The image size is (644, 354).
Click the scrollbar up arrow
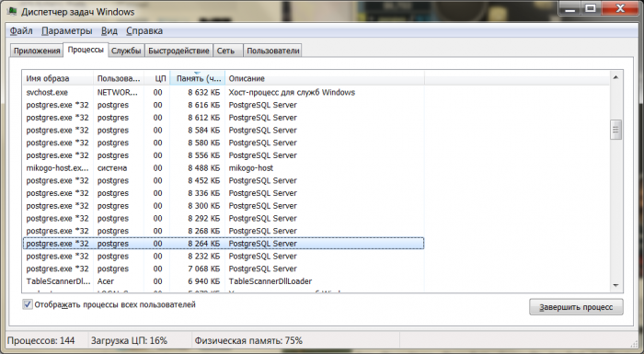(x=615, y=77)
